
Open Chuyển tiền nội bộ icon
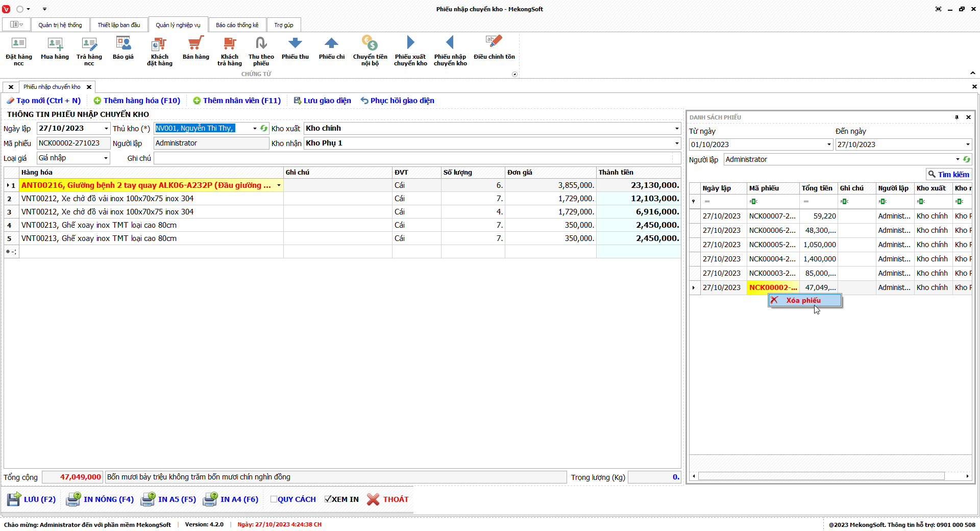click(370, 43)
